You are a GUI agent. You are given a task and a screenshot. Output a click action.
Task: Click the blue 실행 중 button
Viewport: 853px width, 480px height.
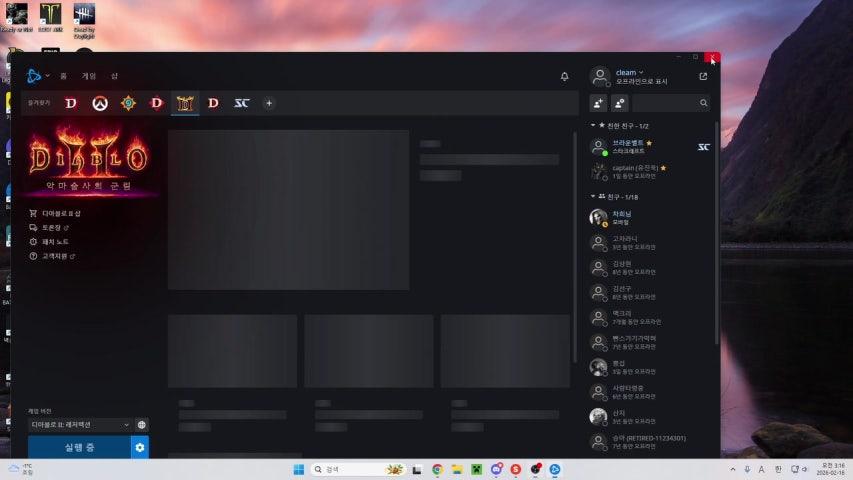(x=79, y=447)
